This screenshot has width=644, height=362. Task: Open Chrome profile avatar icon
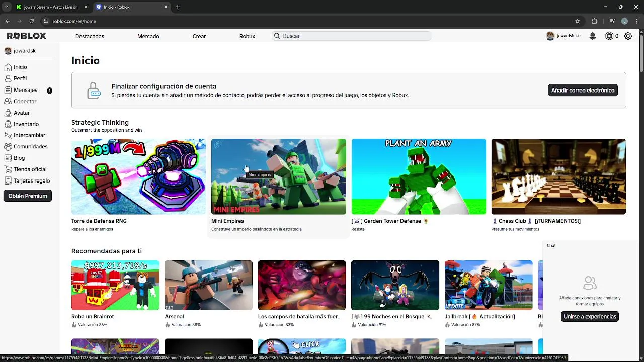tap(624, 21)
